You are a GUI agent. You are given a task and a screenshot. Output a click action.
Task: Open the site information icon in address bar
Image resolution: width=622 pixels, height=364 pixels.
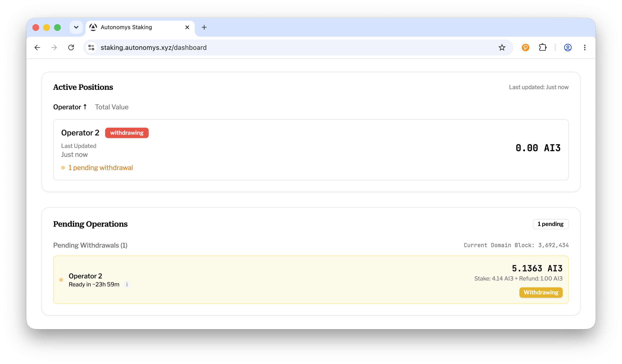point(91,47)
